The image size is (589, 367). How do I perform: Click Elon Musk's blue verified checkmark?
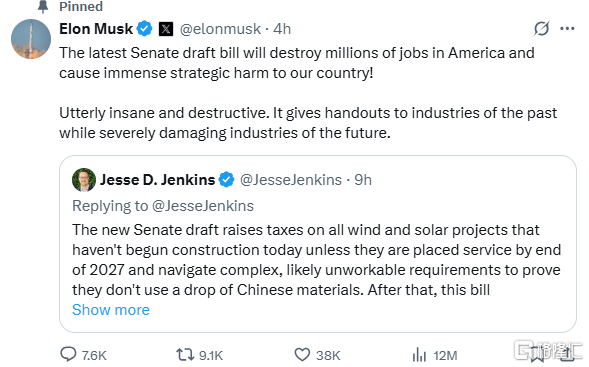pyautogui.click(x=144, y=29)
